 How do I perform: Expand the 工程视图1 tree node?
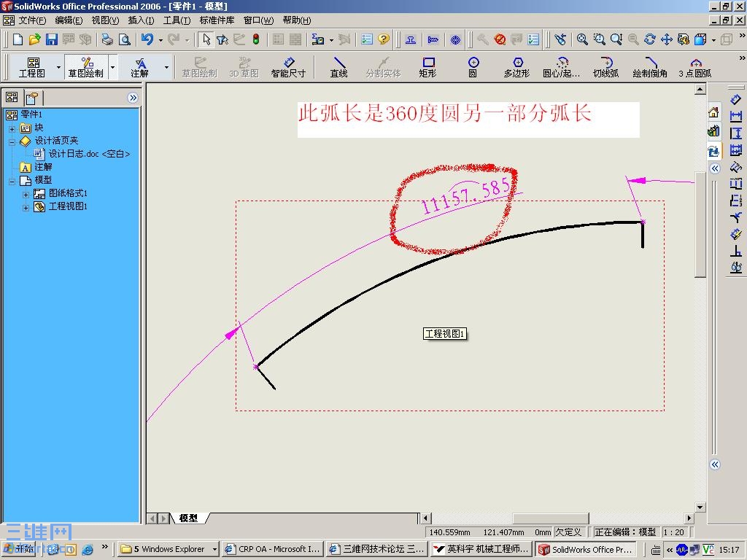(26, 207)
